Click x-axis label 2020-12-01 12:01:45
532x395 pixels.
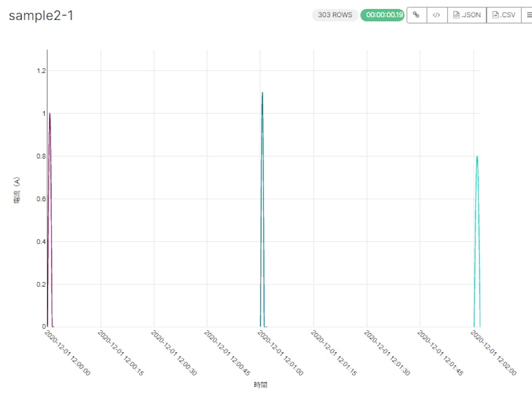pyautogui.click(x=441, y=353)
